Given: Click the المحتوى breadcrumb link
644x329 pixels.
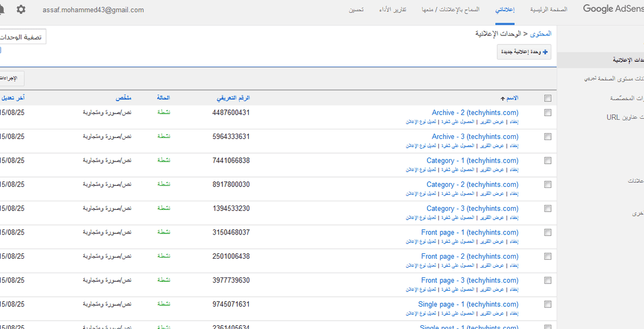Looking at the screenshot, I should (x=542, y=34).
